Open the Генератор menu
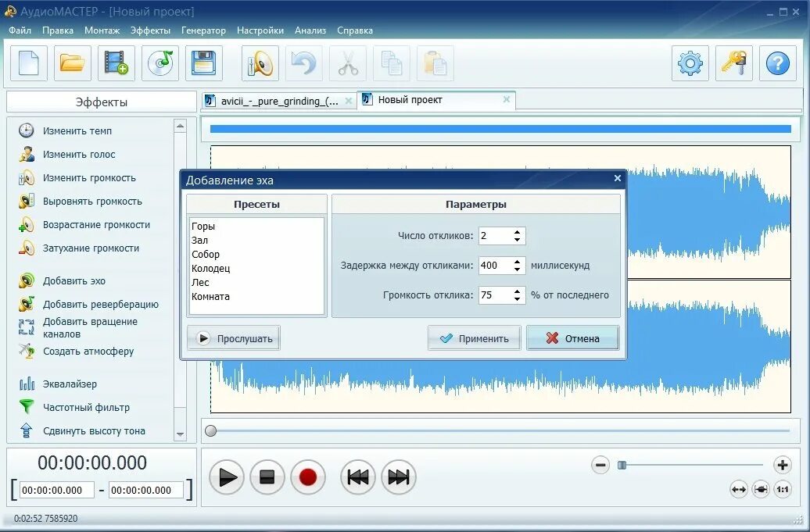This screenshot has width=810, height=532. pyautogui.click(x=203, y=30)
